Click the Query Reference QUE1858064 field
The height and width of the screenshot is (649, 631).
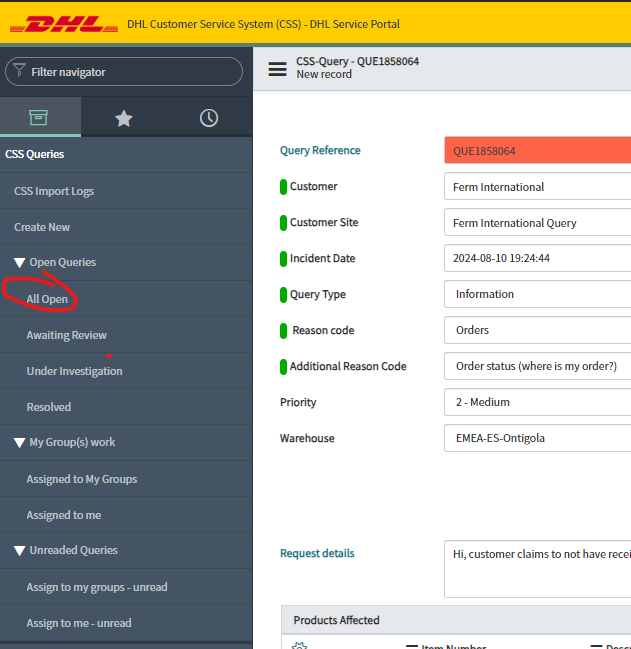click(x=537, y=150)
